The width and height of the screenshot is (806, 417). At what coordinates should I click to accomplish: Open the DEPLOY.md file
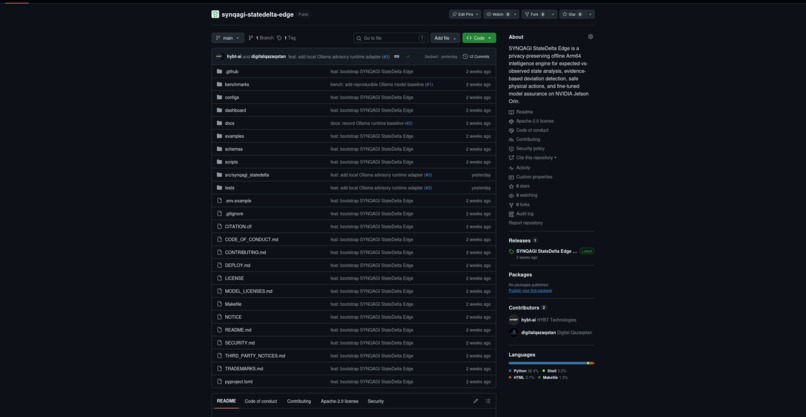tap(237, 265)
